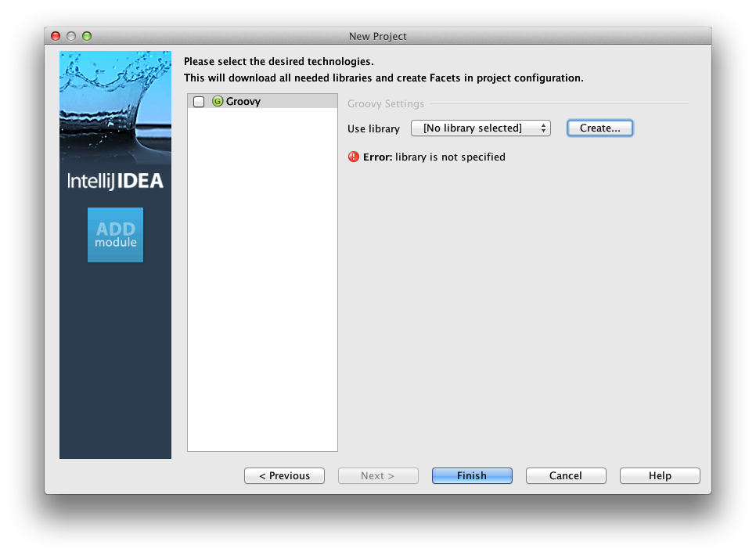Select the Groovy row label
Screen dimensions: 756x556
point(243,101)
